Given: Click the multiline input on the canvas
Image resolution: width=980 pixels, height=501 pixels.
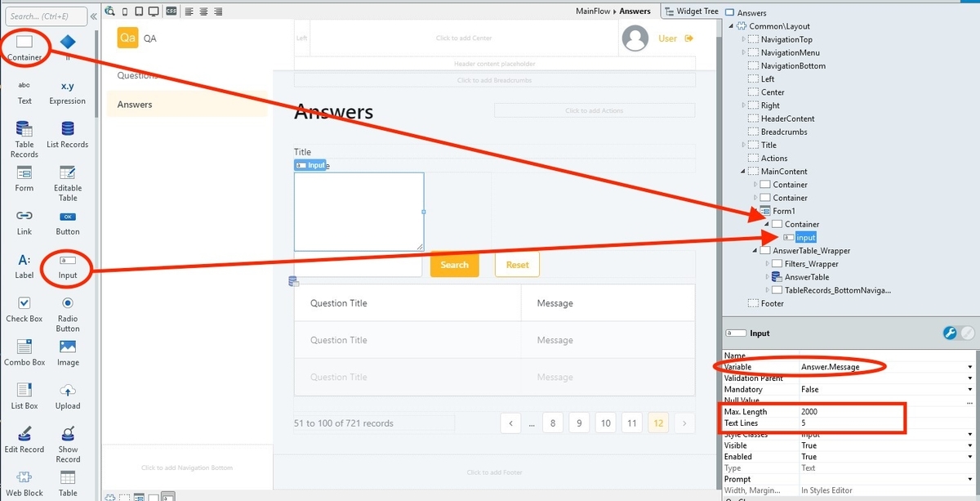Looking at the screenshot, I should coord(359,212).
